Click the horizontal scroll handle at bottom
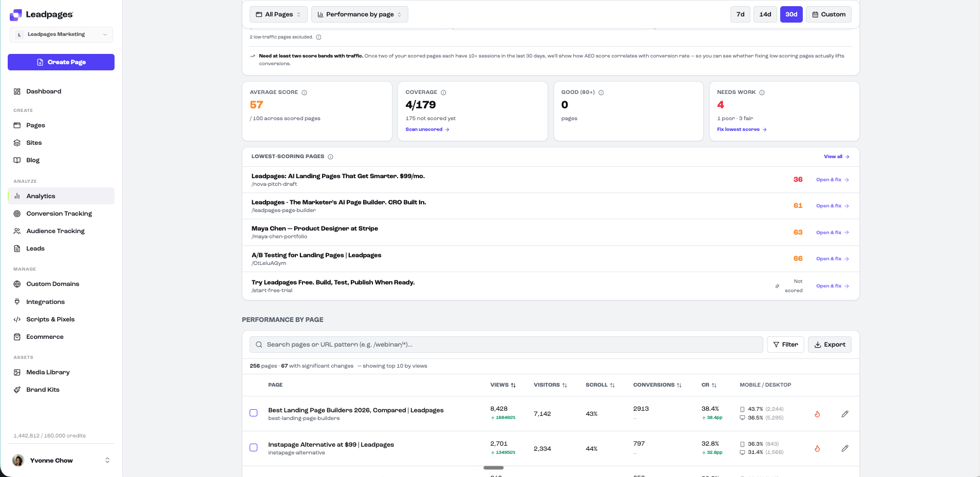 pyautogui.click(x=494, y=468)
